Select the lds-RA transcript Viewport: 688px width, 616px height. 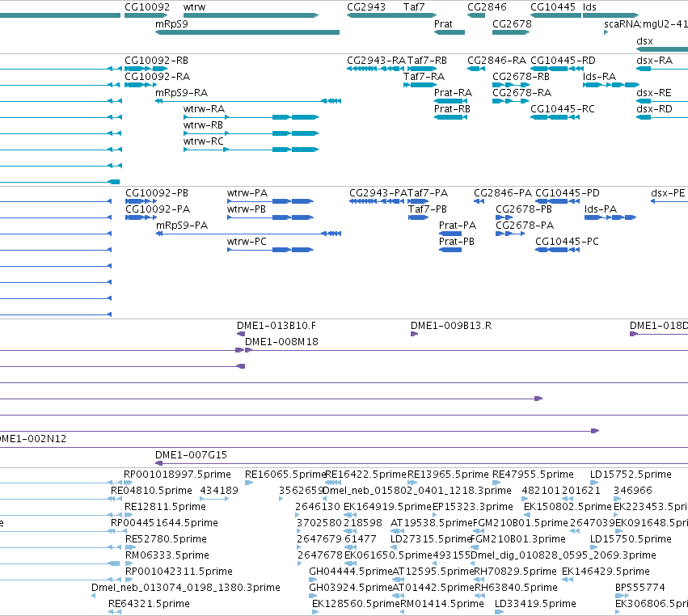pyautogui.click(x=611, y=85)
